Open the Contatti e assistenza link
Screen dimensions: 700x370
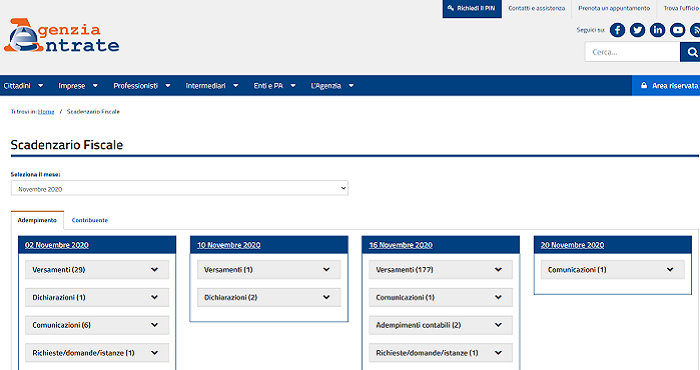click(x=537, y=8)
